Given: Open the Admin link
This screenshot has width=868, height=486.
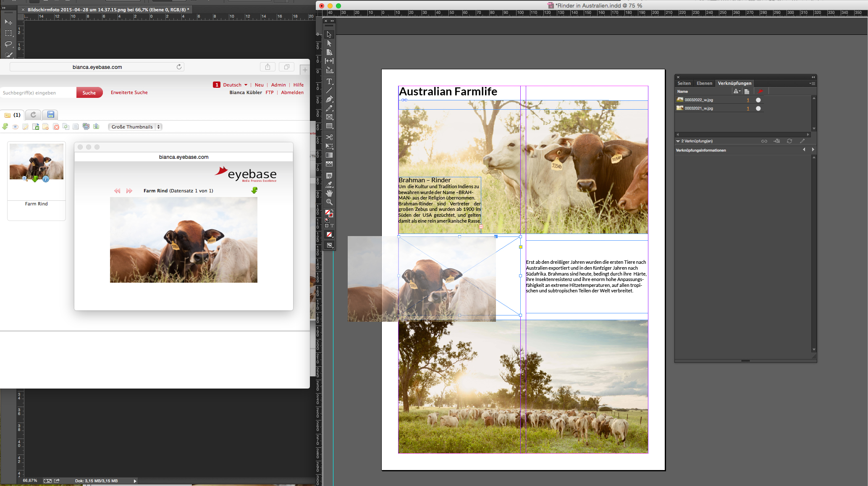Looking at the screenshot, I should [x=278, y=85].
